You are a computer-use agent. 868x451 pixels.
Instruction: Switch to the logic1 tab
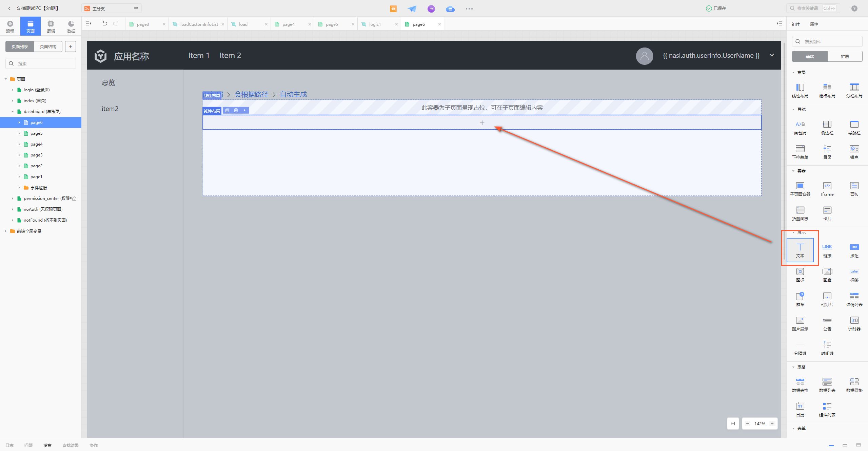(375, 24)
